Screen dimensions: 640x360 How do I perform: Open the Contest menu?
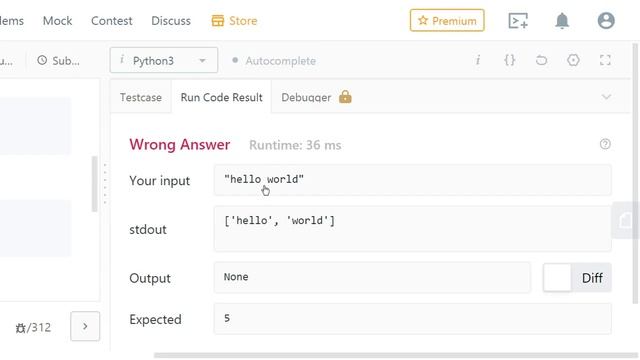tap(111, 21)
